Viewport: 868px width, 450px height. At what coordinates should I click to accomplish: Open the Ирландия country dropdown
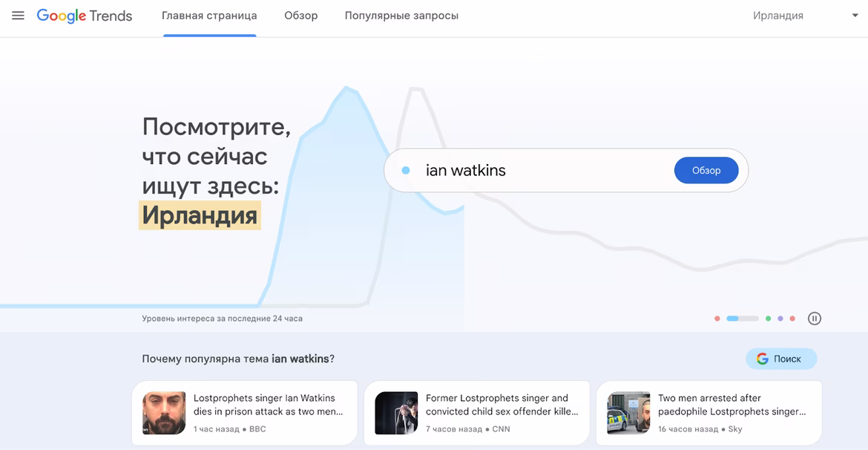(777, 16)
